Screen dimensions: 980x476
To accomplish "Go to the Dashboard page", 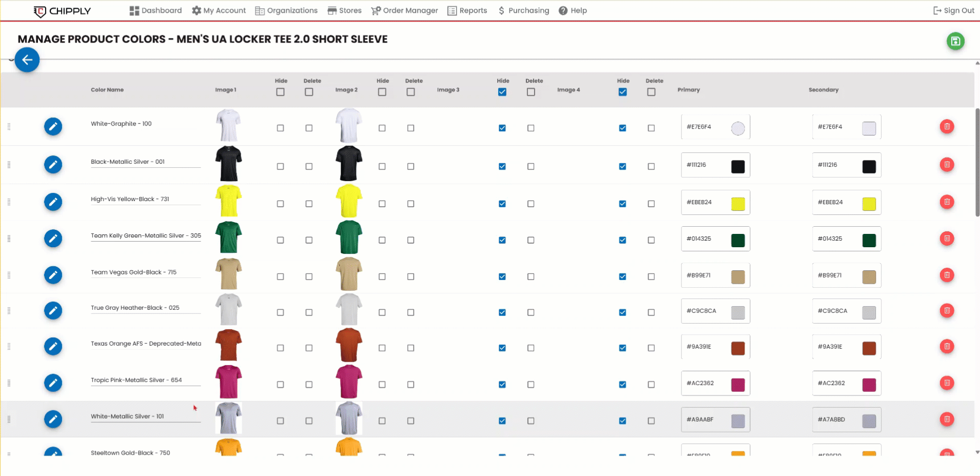I will pyautogui.click(x=155, y=10).
